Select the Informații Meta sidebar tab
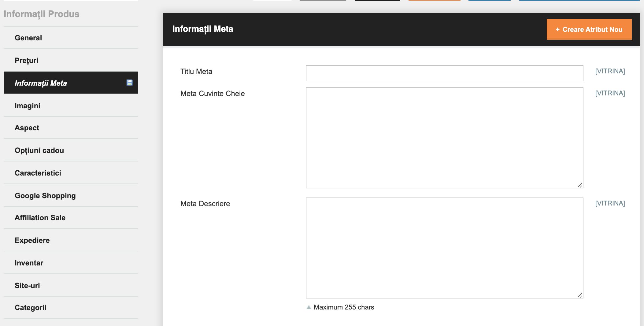 71,83
